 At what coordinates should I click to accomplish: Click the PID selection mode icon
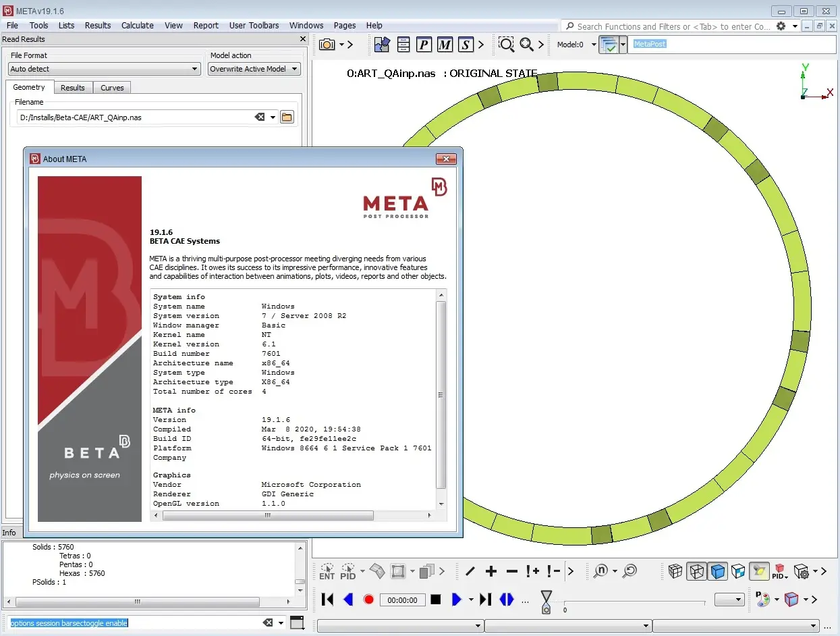click(348, 571)
